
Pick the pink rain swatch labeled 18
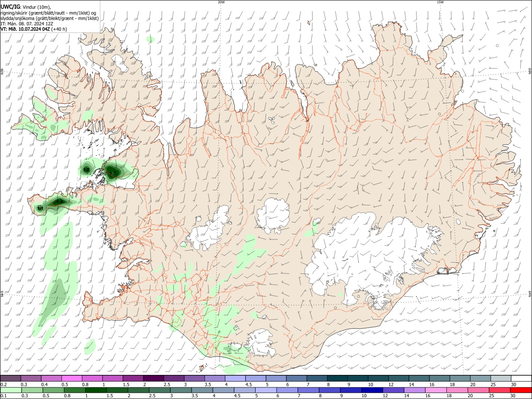point(457,390)
